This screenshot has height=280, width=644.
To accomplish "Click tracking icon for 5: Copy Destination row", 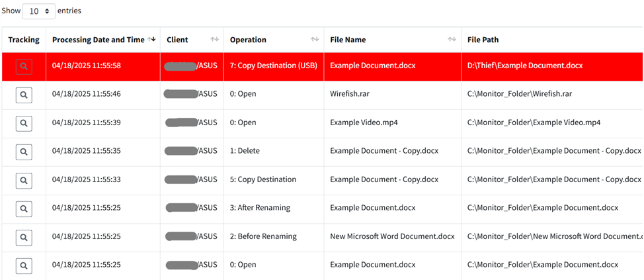I will (x=24, y=180).
